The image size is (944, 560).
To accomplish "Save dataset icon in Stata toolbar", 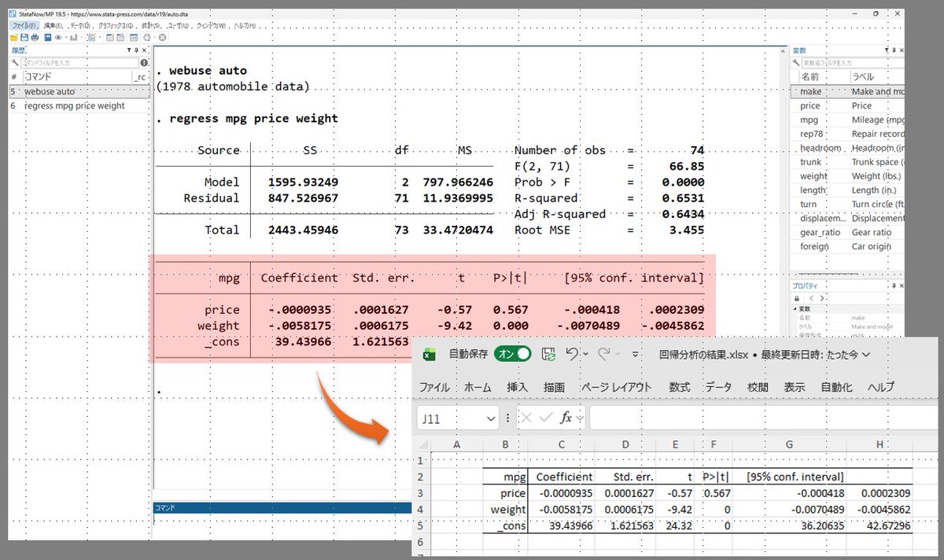I will pyautogui.click(x=24, y=38).
